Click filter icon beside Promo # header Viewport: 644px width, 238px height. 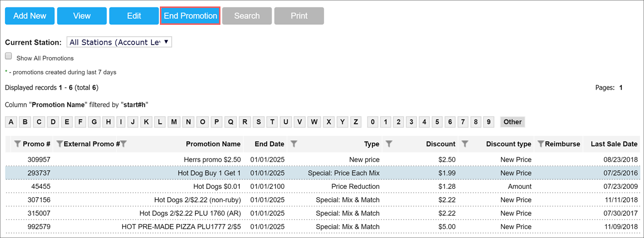click(17, 144)
